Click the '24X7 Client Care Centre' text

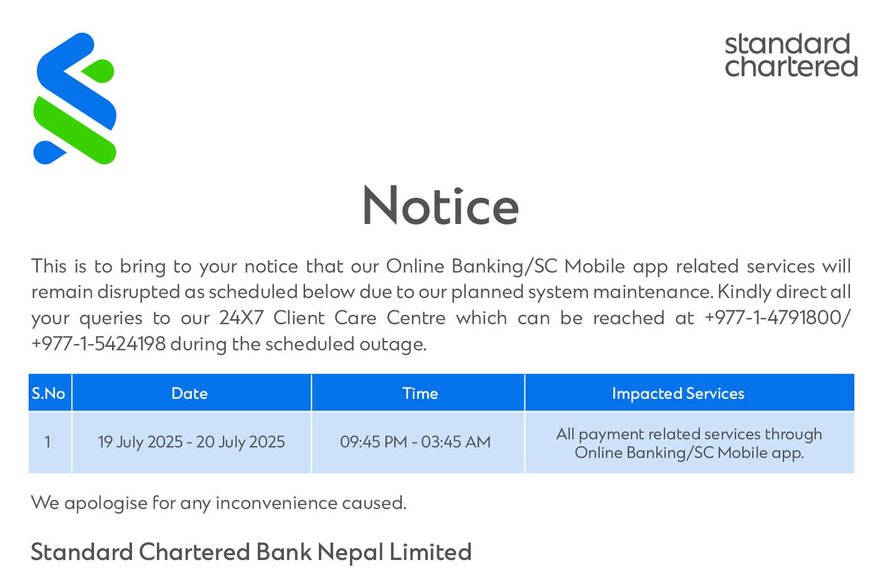point(333,318)
